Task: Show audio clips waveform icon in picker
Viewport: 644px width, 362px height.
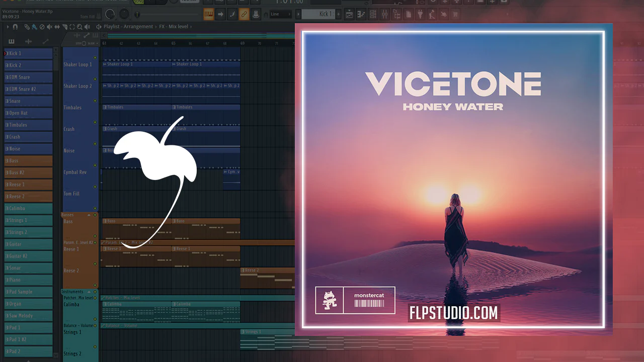Action: coord(29,41)
